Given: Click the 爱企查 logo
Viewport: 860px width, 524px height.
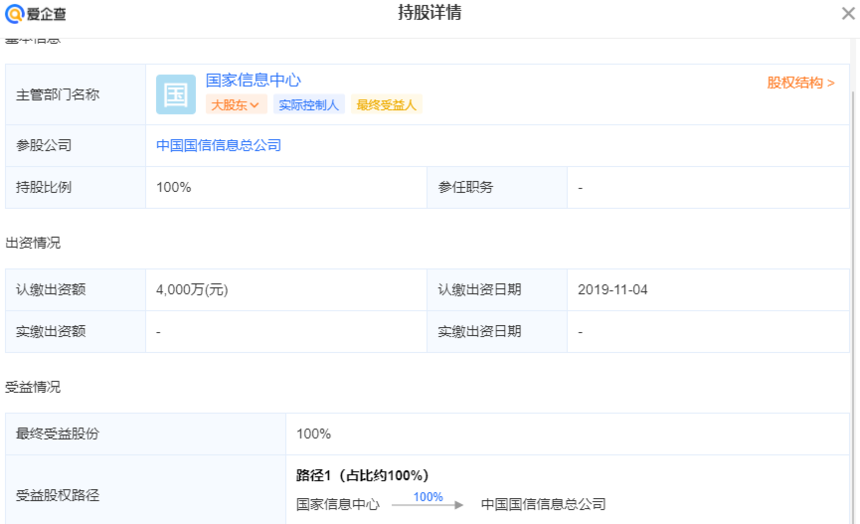Looking at the screenshot, I should (x=36, y=13).
